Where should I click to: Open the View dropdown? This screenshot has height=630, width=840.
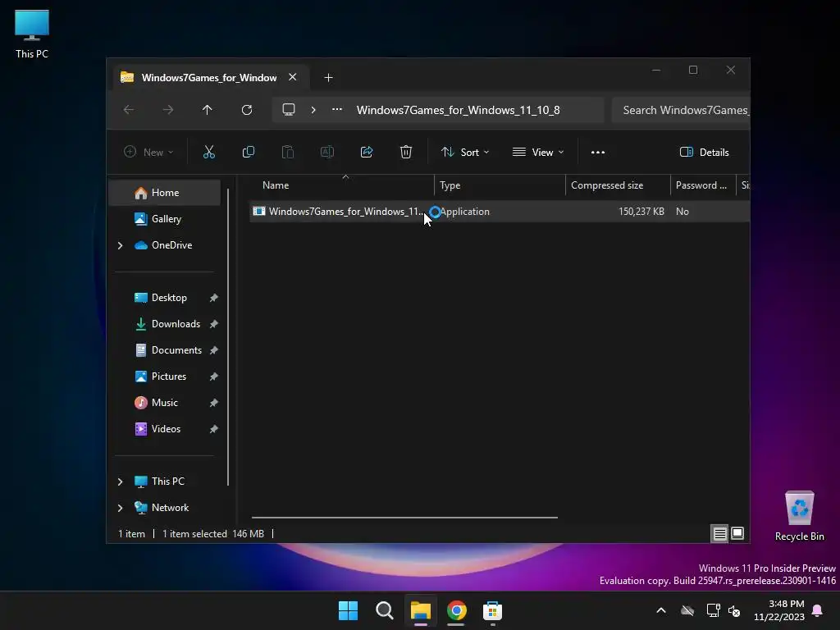[538, 152]
